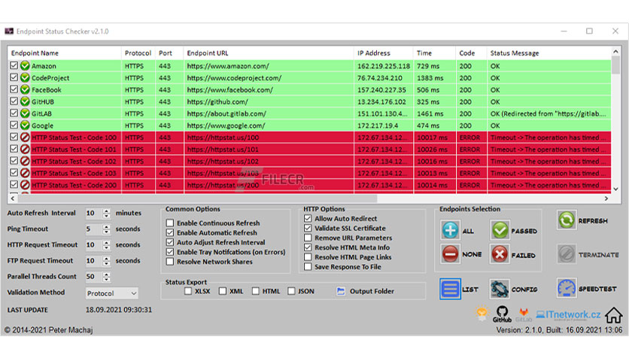Enable Remove URL Parameters
The width and height of the screenshot is (629, 364).
tap(308, 238)
